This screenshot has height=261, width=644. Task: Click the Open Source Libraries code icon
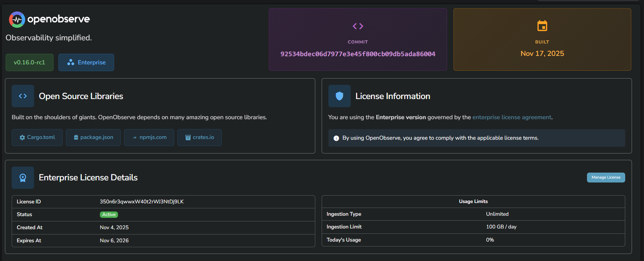23,96
